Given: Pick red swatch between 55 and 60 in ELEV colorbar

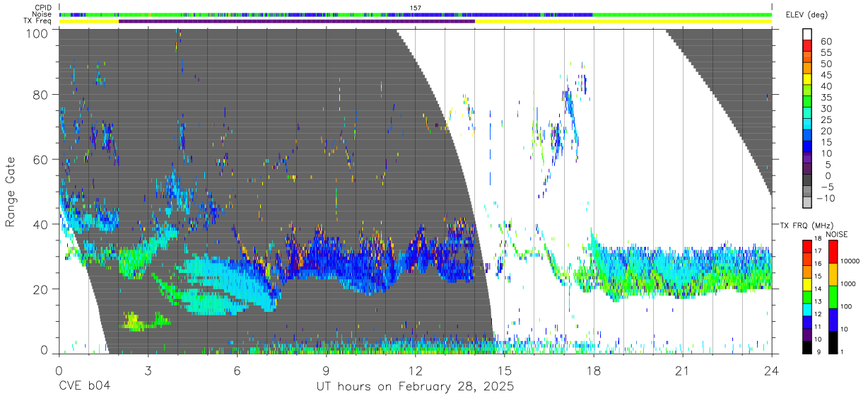Looking at the screenshot, I should [x=808, y=47].
